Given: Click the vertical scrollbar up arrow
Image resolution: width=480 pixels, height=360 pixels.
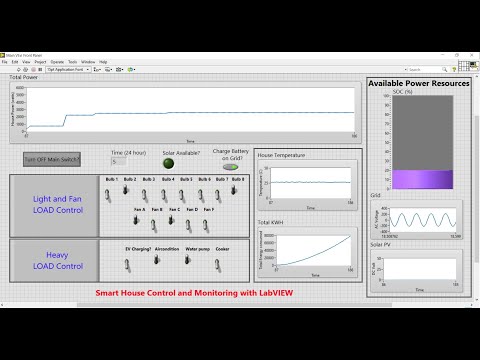Looking at the screenshot, I should (x=477, y=77).
